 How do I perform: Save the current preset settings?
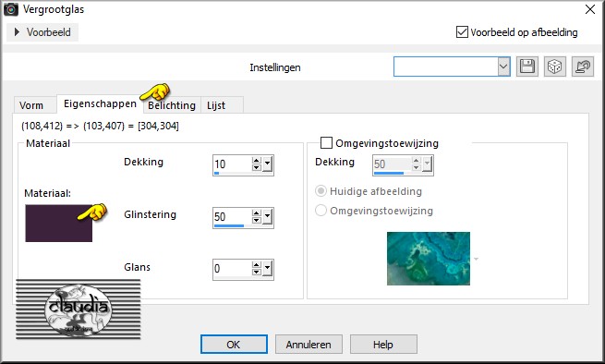pos(527,67)
